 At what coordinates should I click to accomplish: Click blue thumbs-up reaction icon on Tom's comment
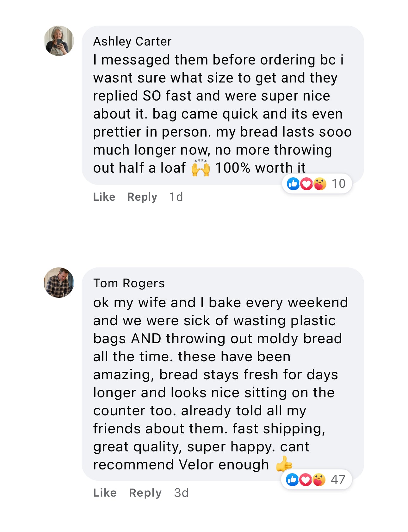point(292,480)
